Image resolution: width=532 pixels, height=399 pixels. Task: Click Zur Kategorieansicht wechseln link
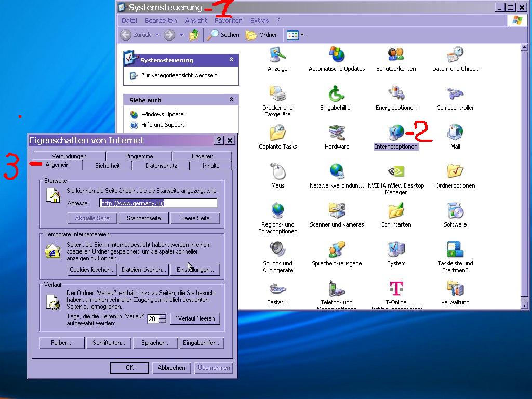pyautogui.click(x=179, y=75)
